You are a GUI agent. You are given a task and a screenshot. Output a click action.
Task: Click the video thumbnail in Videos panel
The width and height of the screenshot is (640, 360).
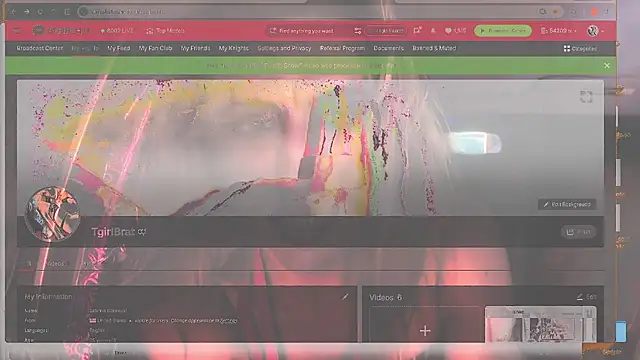[x=540, y=325]
